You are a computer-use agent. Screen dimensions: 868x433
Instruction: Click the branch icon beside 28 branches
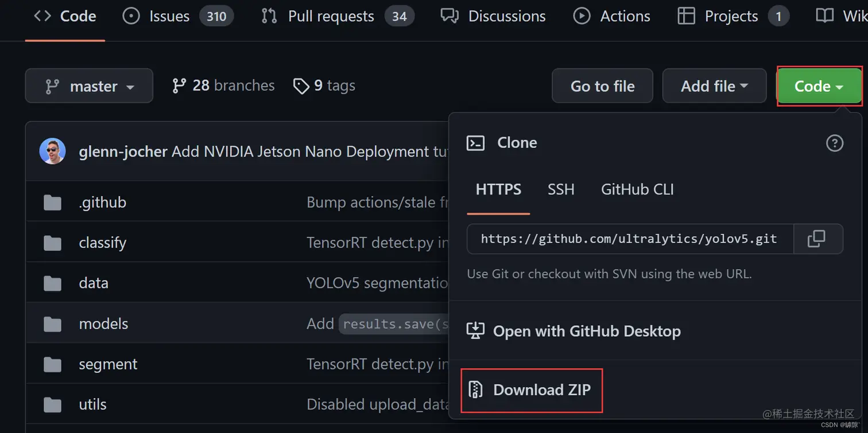[x=179, y=86]
